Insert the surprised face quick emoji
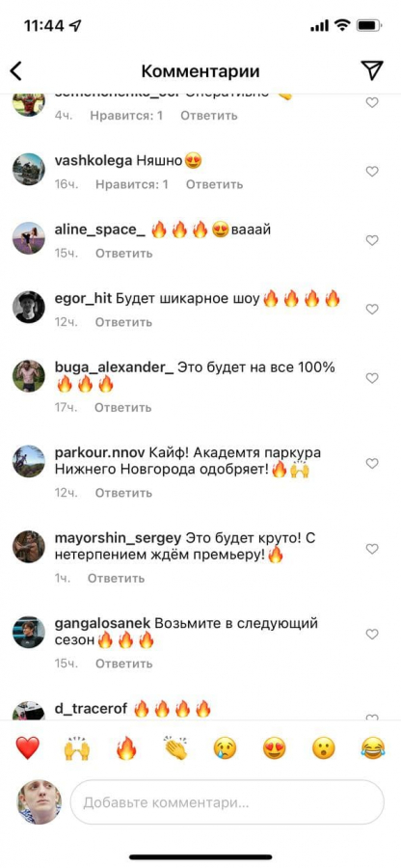 click(324, 748)
